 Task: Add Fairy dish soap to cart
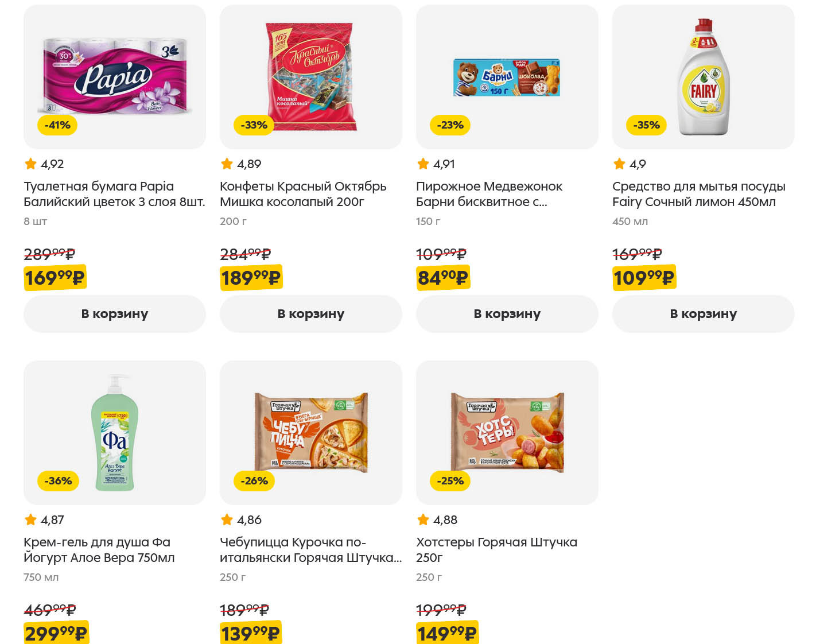pyautogui.click(x=704, y=314)
